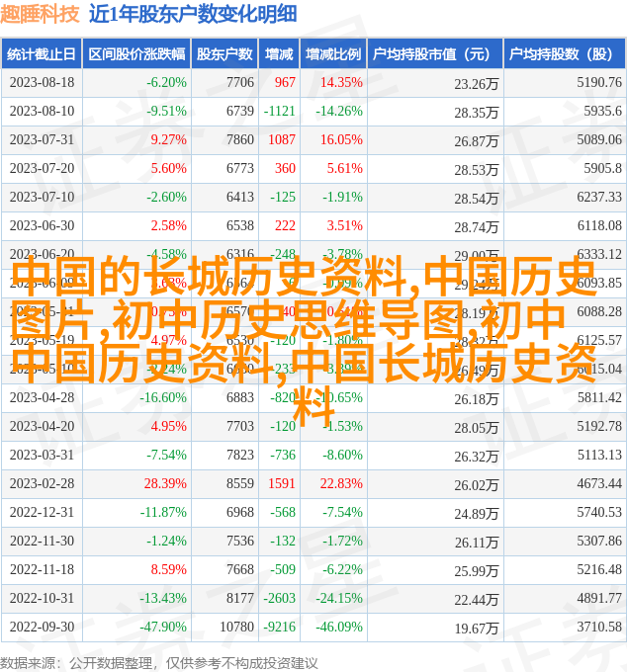Click the 增减 column header
Image resolution: width=627 pixels, height=672 pixels.
(x=280, y=54)
